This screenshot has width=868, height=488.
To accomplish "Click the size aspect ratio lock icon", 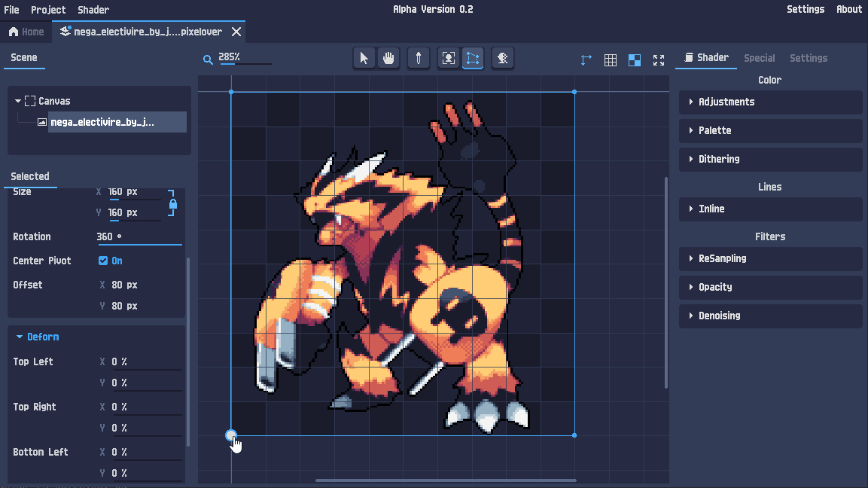I will tap(172, 203).
